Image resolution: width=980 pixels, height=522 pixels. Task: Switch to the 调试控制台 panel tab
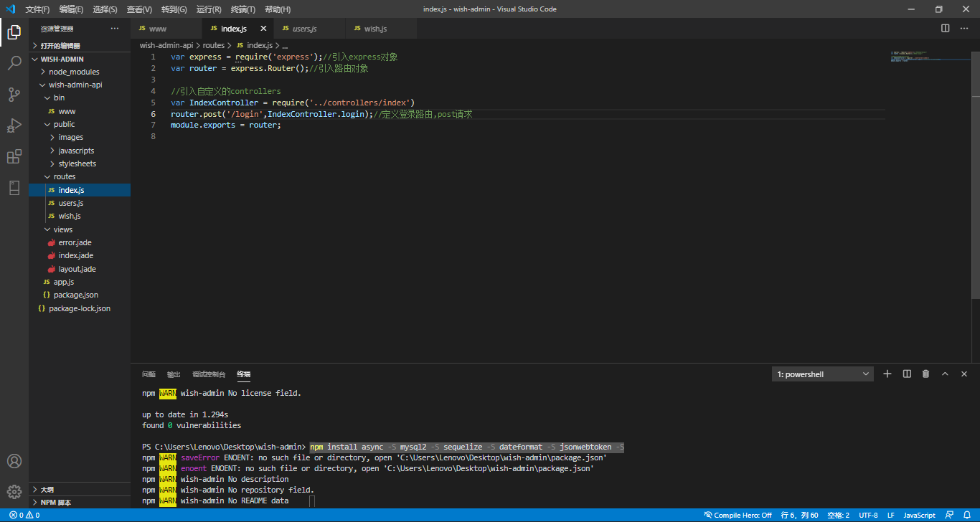coord(209,374)
